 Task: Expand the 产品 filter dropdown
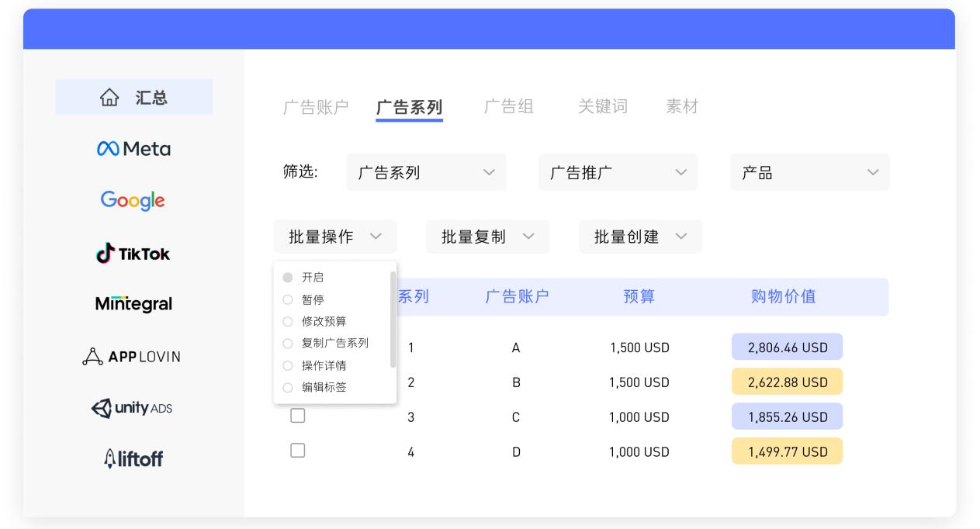809,172
